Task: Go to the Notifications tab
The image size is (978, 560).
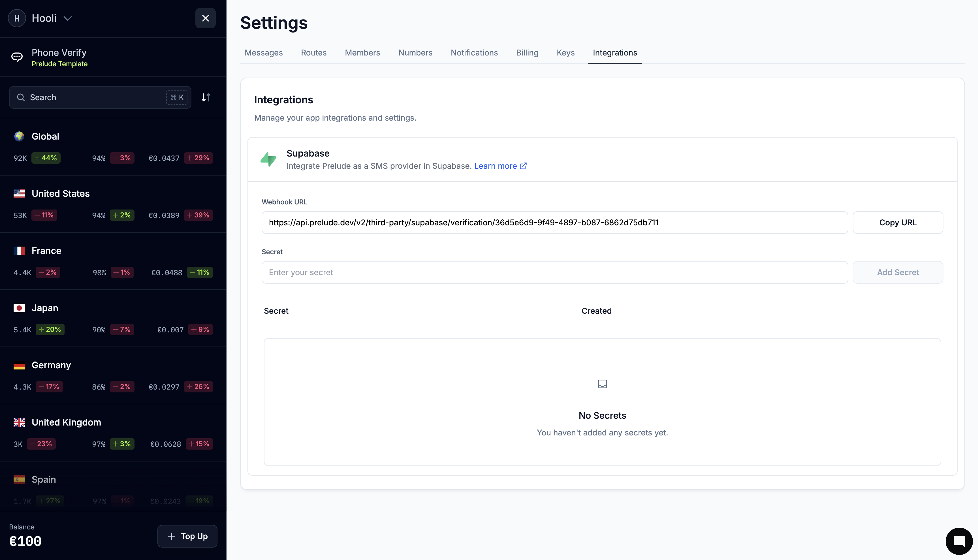Action: point(474,53)
